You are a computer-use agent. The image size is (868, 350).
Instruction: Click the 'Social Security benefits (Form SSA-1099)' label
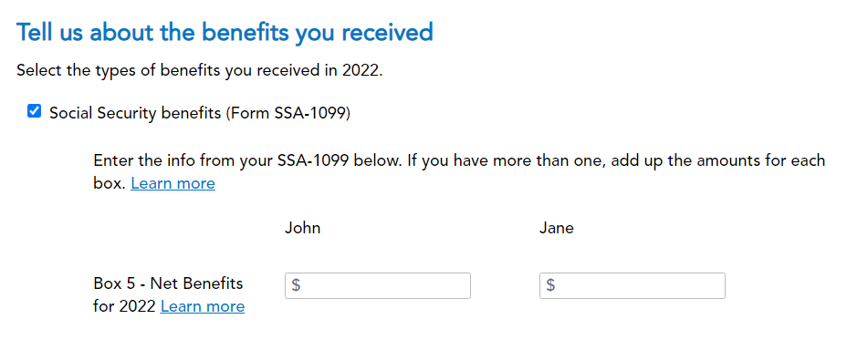(200, 113)
